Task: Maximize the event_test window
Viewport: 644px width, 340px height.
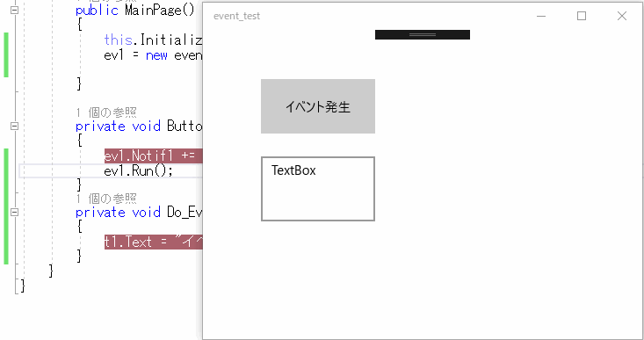Action: point(582,16)
